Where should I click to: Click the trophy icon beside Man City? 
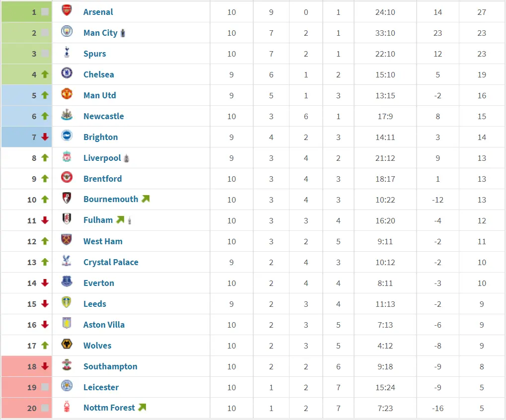(x=123, y=33)
